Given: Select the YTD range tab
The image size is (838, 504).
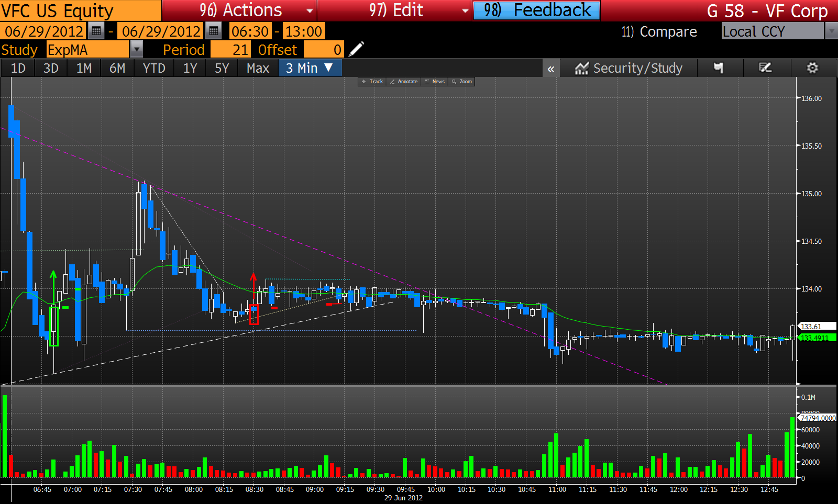Looking at the screenshot, I should click(x=154, y=68).
